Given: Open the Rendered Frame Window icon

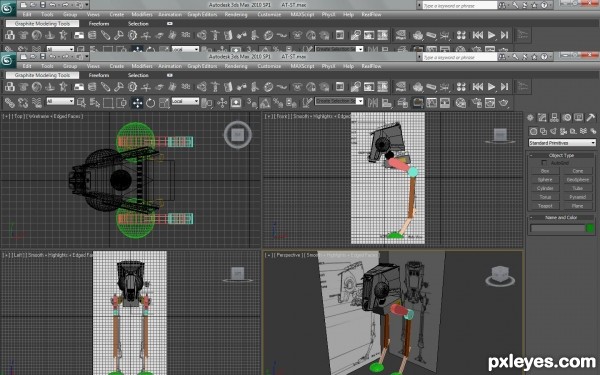Looking at the screenshot, I should point(490,103).
